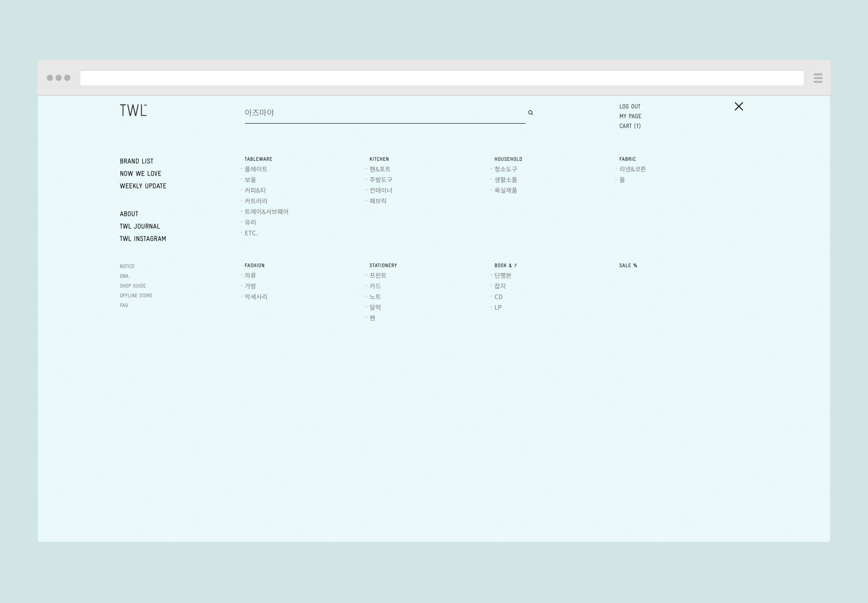Image resolution: width=868 pixels, height=603 pixels.
Task: Click the TWL logo
Action: [x=133, y=110]
